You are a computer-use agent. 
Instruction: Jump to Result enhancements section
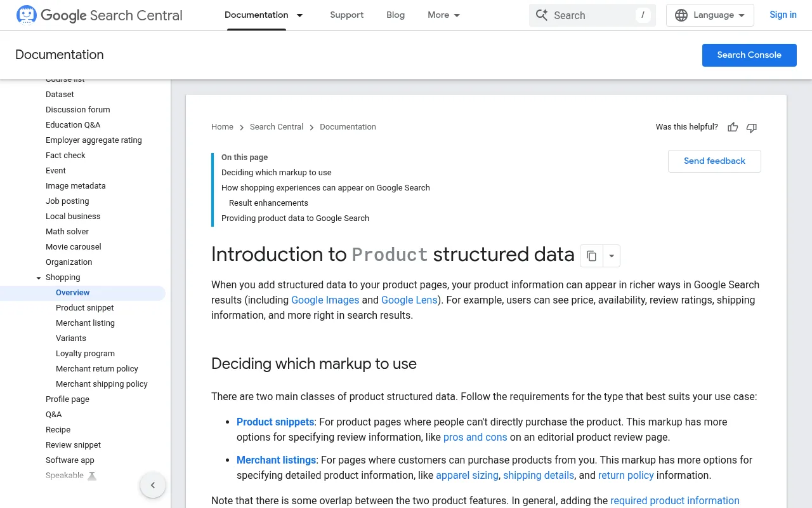point(268,203)
